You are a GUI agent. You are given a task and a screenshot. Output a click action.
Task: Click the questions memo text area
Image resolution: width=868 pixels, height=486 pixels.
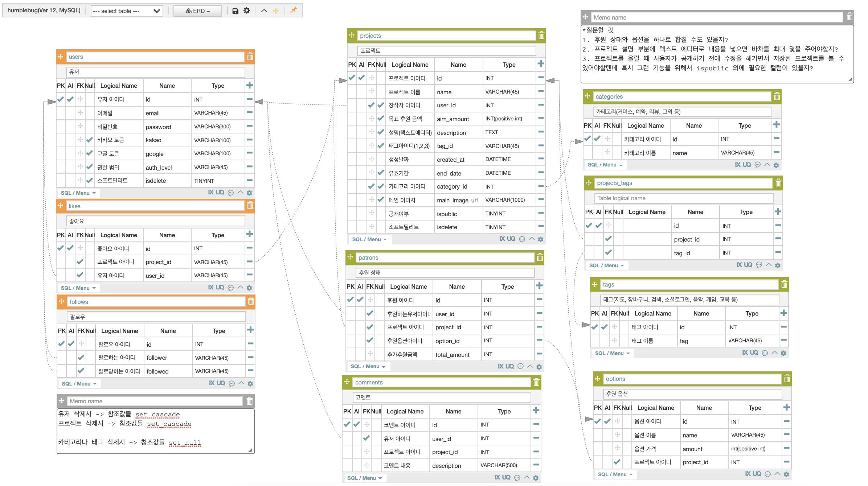[x=717, y=54]
